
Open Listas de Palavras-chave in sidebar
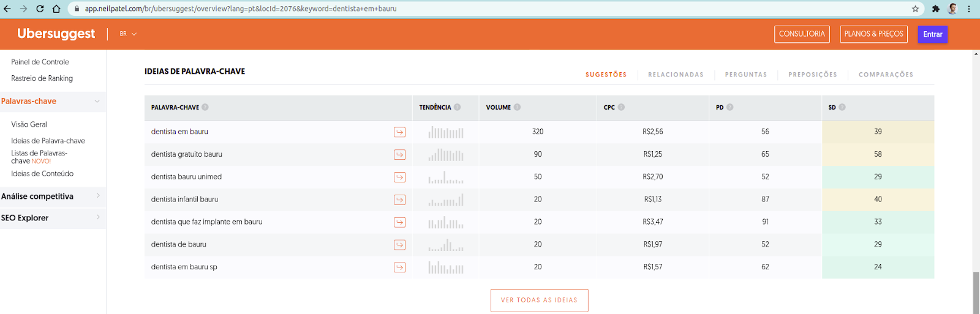pyautogui.click(x=39, y=157)
